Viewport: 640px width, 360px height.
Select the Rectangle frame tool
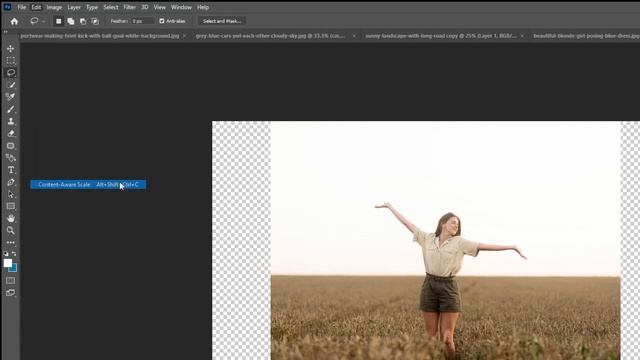11,206
